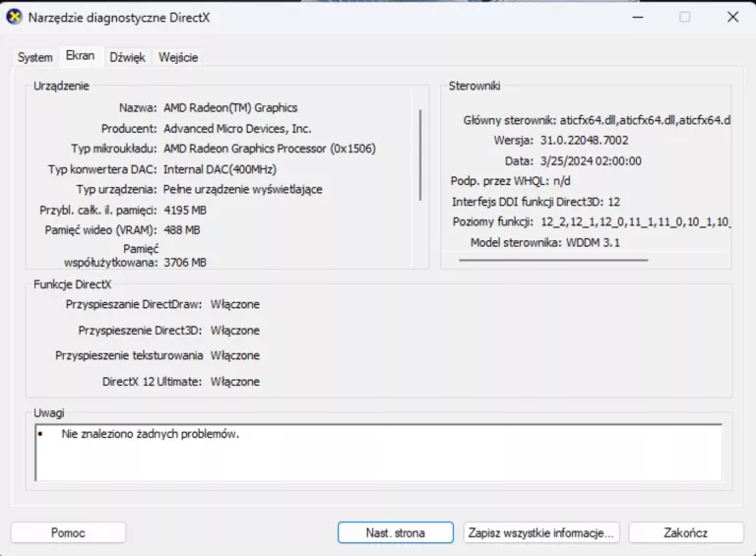
Task: Close the DirectX diagnostic window
Action: tap(732, 18)
